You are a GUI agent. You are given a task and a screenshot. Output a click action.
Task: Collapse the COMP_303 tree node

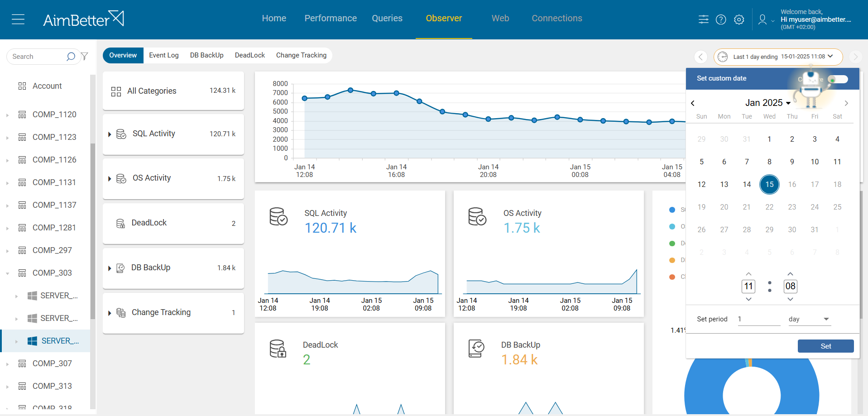click(7, 273)
